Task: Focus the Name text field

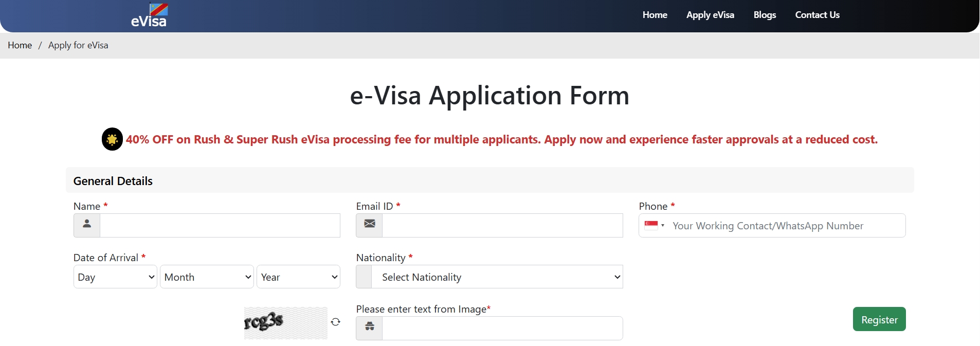Action: pos(220,225)
